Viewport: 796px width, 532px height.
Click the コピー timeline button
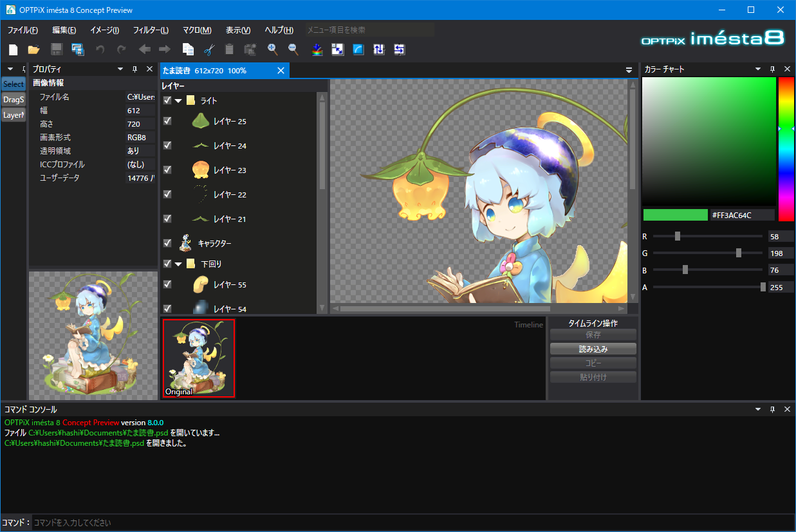593,363
